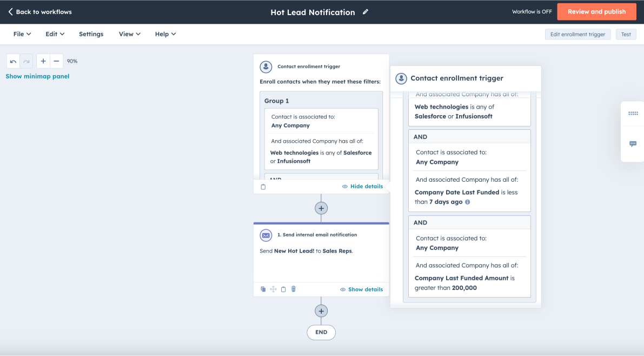Click info icon next to 7 days ago
This screenshot has width=644, height=356.
click(x=467, y=202)
